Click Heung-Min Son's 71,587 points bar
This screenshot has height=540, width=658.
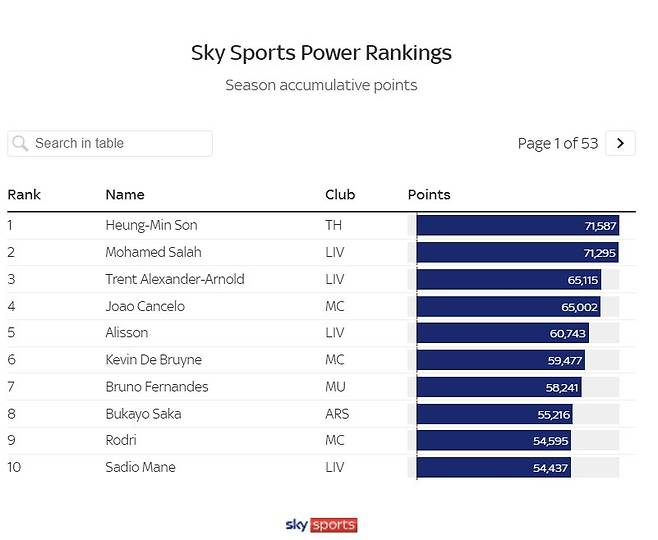click(x=517, y=226)
